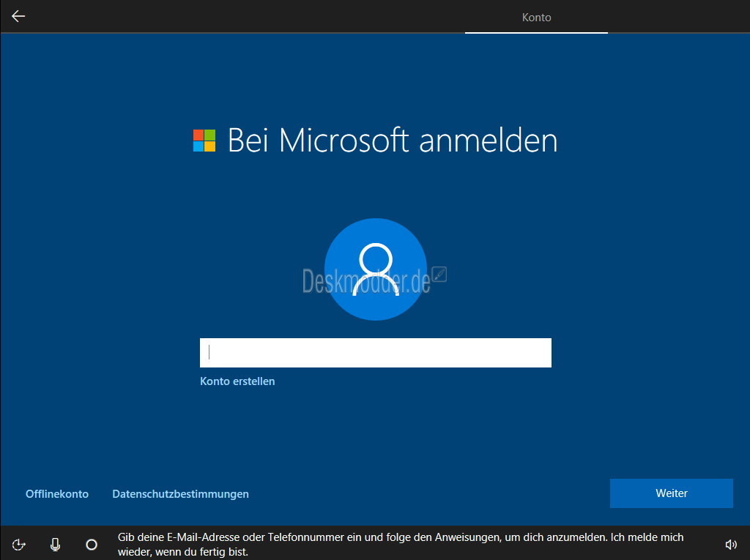Select the user avatar picture
This screenshot has height=560, width=750.
pos(376,269)
